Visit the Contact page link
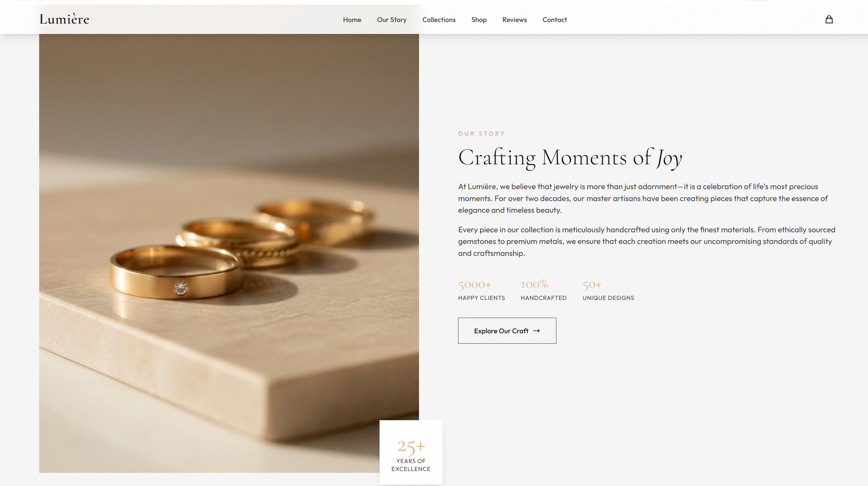The width and height of the screenshot is (868, 486). [x=555, y=20]
